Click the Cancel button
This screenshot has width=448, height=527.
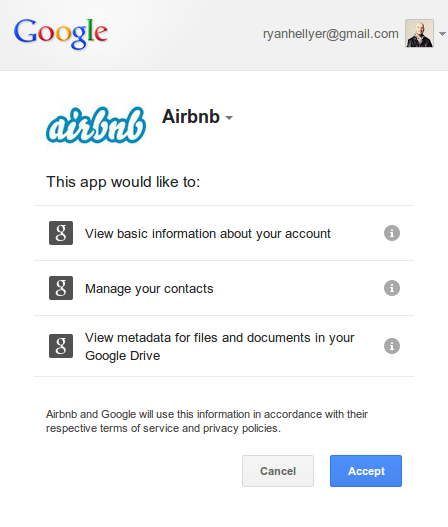point(278,471)
